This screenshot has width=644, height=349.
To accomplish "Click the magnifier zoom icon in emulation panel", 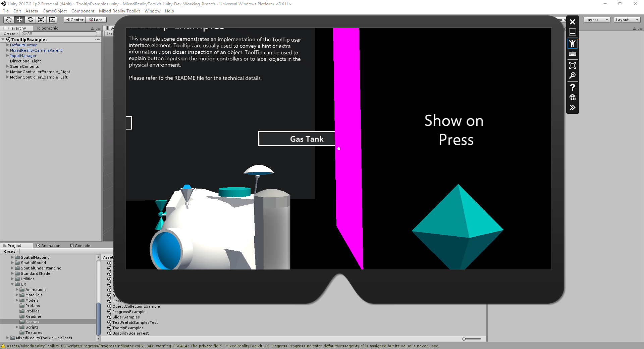I will 573,75.
